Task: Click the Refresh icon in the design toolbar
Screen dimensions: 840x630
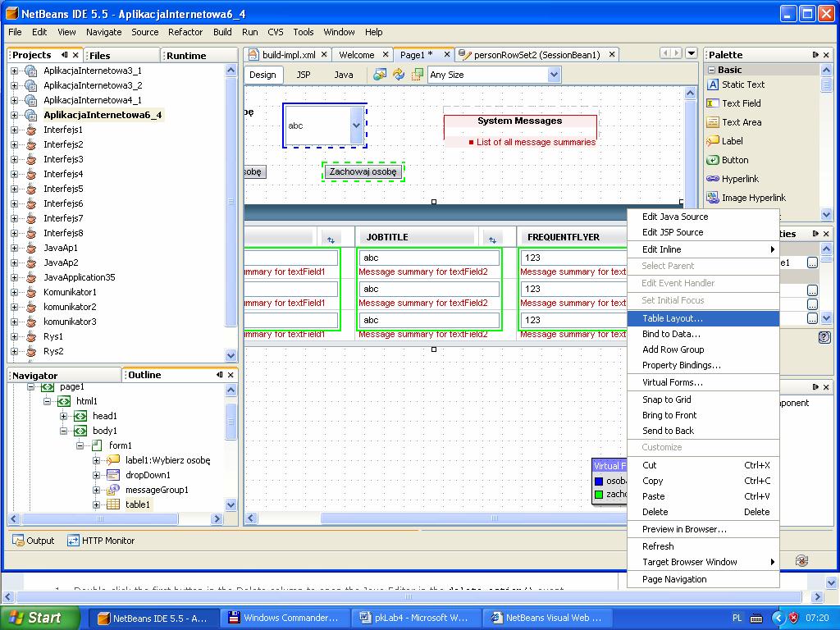Action: click(x=399, y=75)
